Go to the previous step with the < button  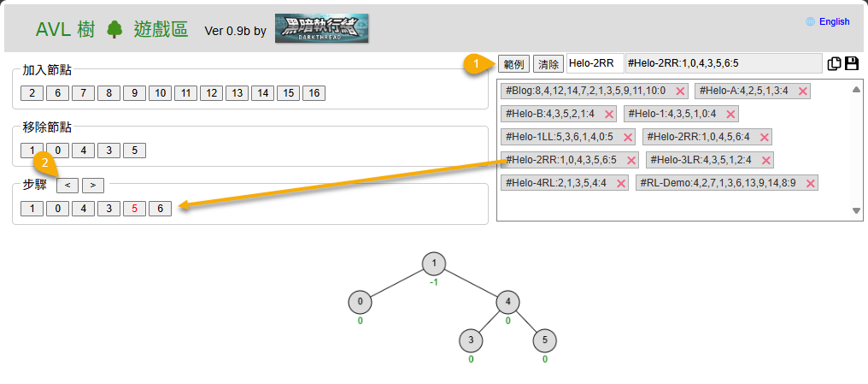(67, 185)
